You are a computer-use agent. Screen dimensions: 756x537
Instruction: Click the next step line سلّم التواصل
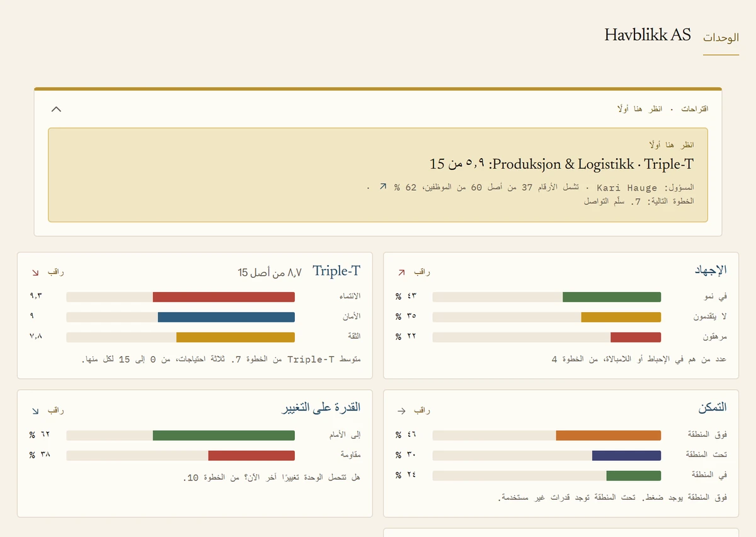638,201
